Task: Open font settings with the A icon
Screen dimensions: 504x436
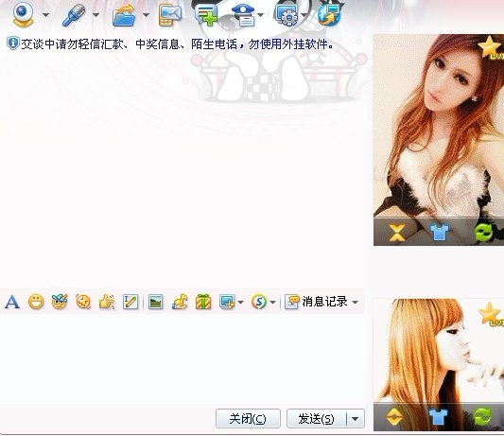Action: coord(12,302)
